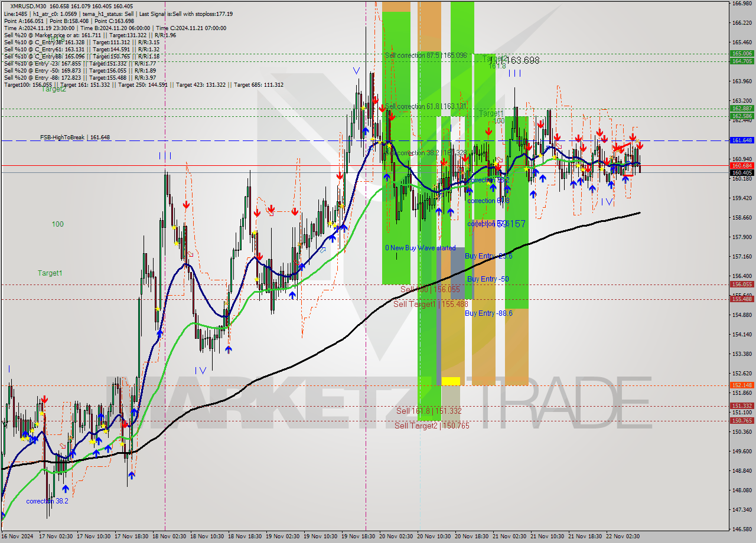The width and height of the screenshot is (756, 543).
Task: Click the 'Sell Target2 | 150.765' label
Action: point(432,426)
